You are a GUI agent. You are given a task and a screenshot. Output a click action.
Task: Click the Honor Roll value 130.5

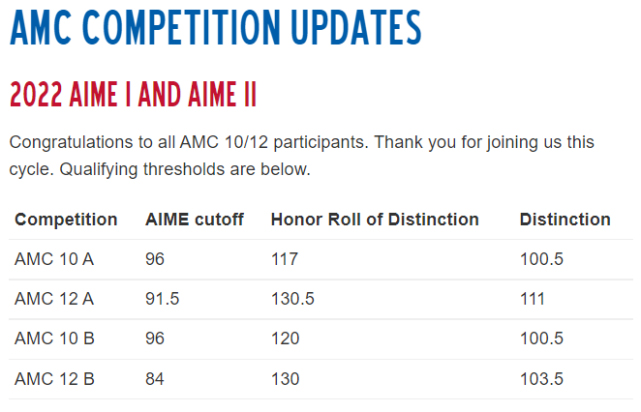coord(293,299)
